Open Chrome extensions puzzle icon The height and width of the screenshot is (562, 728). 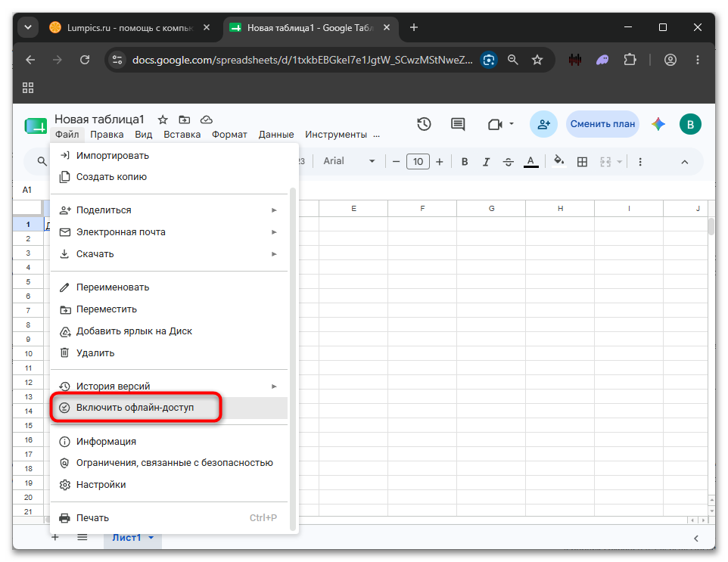point(630,60)
